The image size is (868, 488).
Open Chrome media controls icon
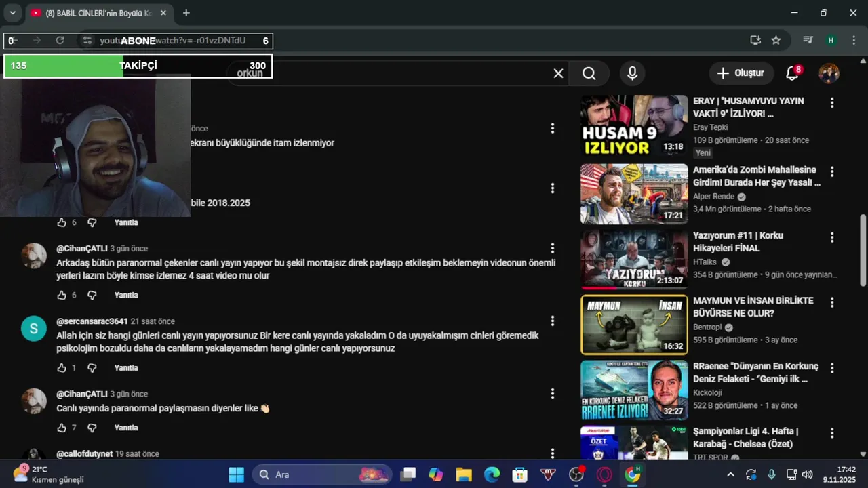(808, 41)
